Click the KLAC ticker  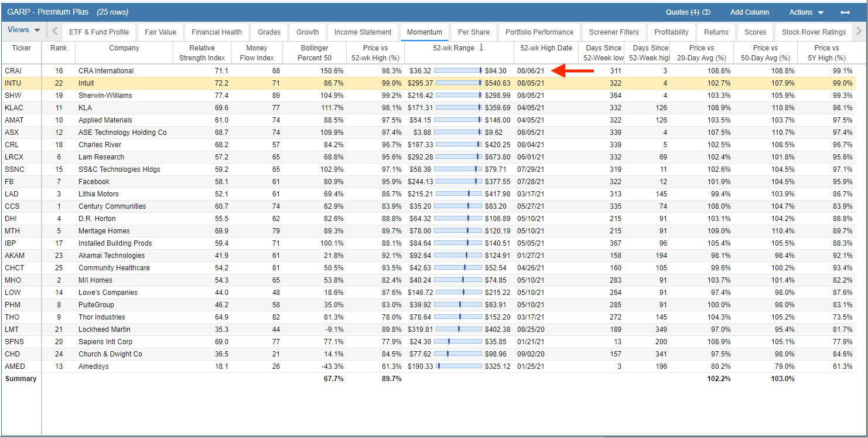pos(13,108)
